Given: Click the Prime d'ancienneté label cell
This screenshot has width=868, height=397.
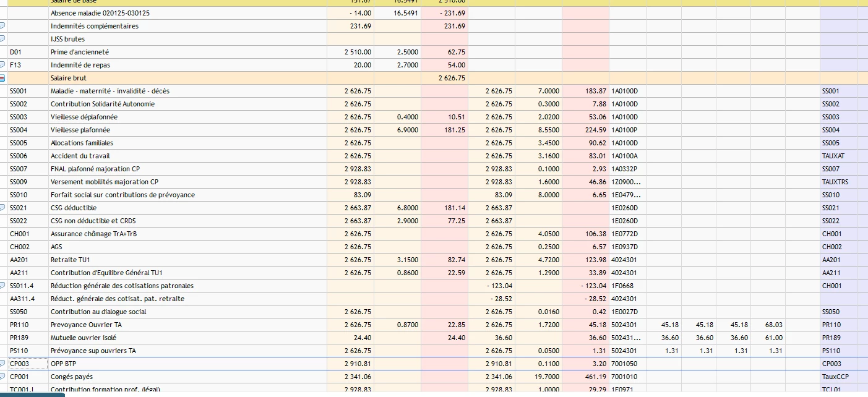Looking at the screenshot, I should (79, 52).
